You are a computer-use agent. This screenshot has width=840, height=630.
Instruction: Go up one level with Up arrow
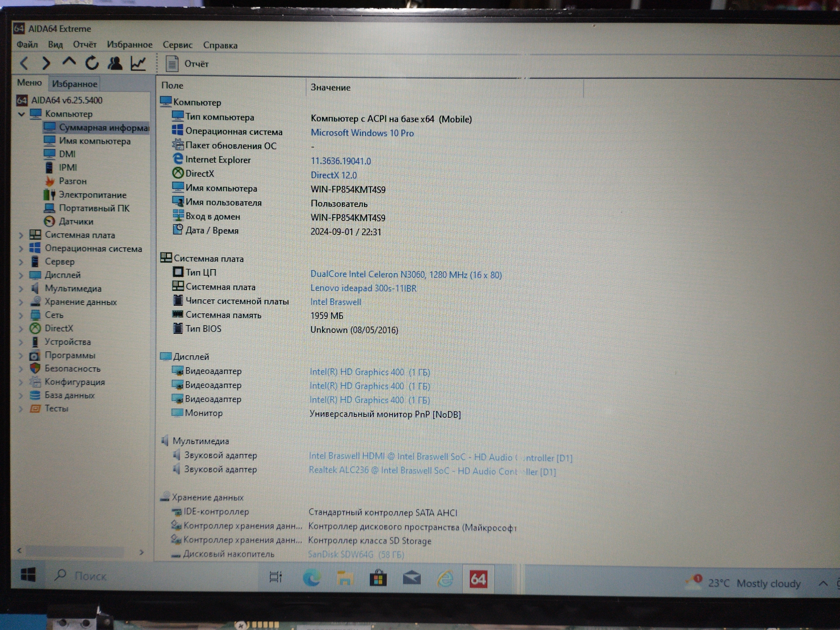click(x=69, y=62)
